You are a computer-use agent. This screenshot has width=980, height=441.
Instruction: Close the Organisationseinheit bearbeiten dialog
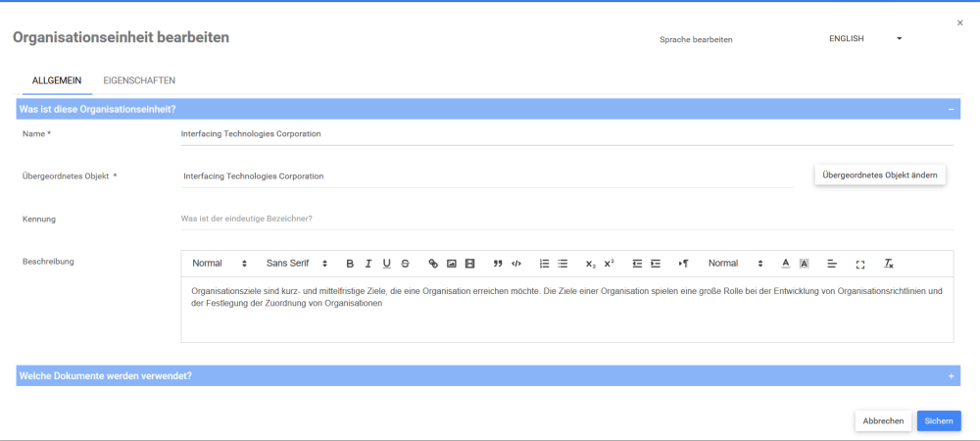960,24
